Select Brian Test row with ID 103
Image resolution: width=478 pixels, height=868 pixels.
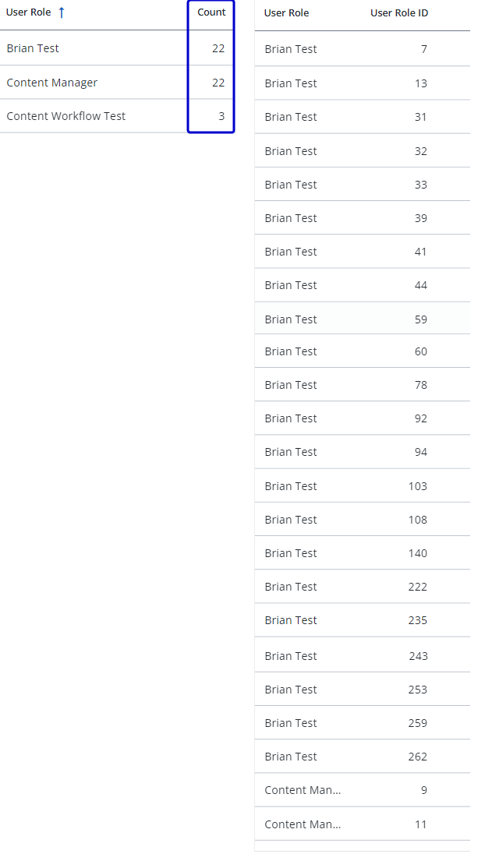pos(363,486)
